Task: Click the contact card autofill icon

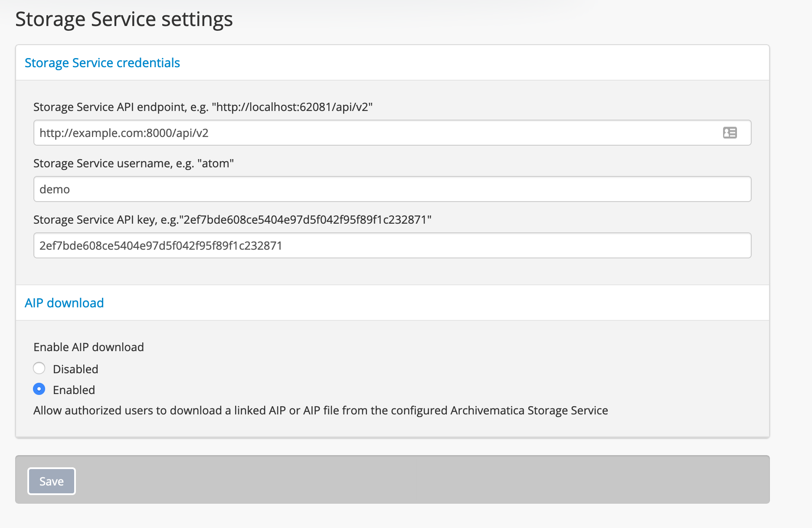Action: [x=730, y=133]
